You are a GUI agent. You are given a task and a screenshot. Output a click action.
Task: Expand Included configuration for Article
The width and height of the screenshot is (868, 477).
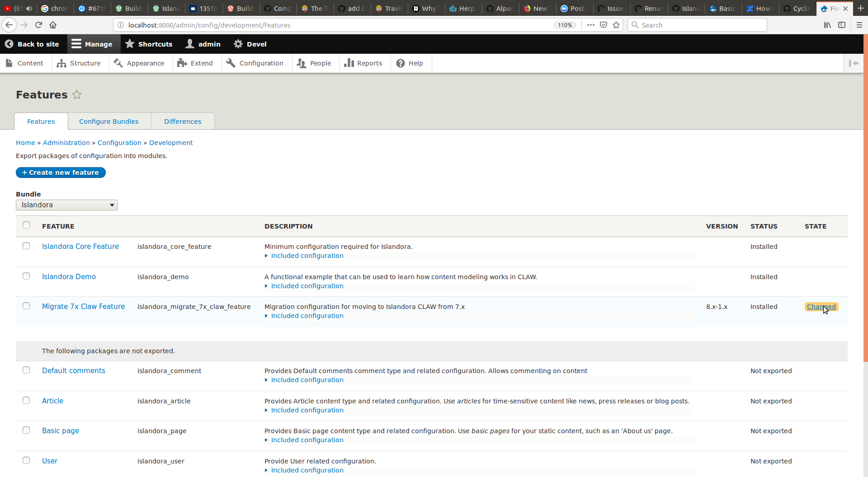point(307,410)
